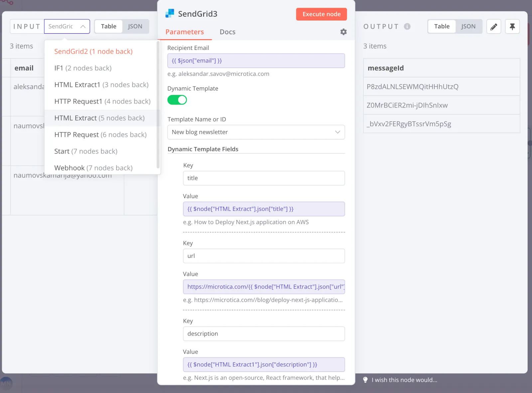Click 'I wish this node would...' link
The image size is (532, 393).
pos(404,380)
